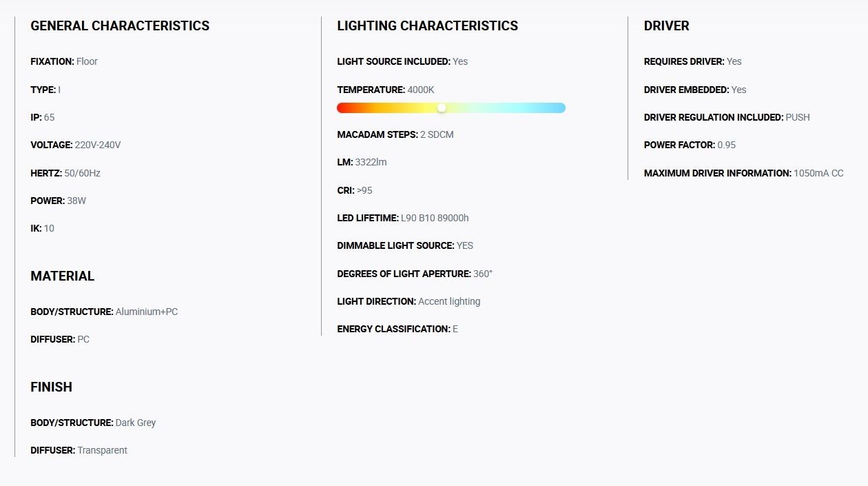Viewport: 868px width, 486px height.
Task: Select the General Characteristics heading
Action: click(120, 26)
